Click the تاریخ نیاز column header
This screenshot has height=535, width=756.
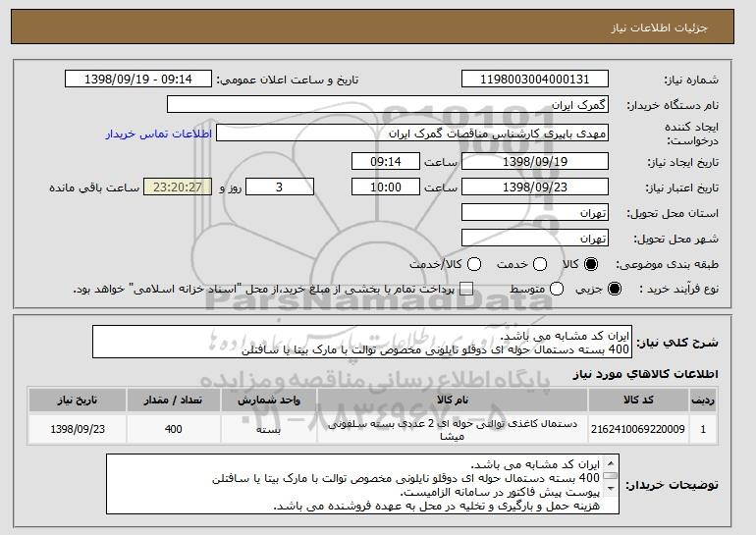78,401
